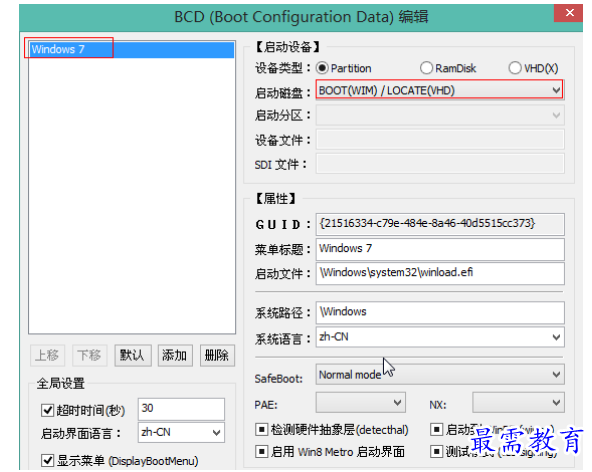Edit the 菜单标题 Windows 7 field
Viewport: 592px width, 472px height.
pyautogui.click(x=440, y=249)
